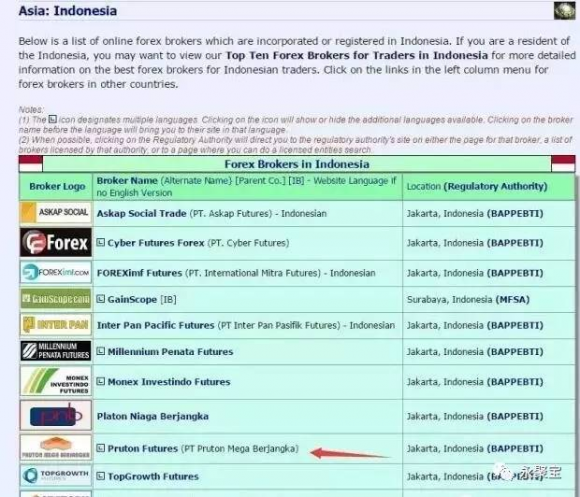Click the Asia: Indonesia page heading
Viewport: 580px width, 497px height.
point(68,11)
